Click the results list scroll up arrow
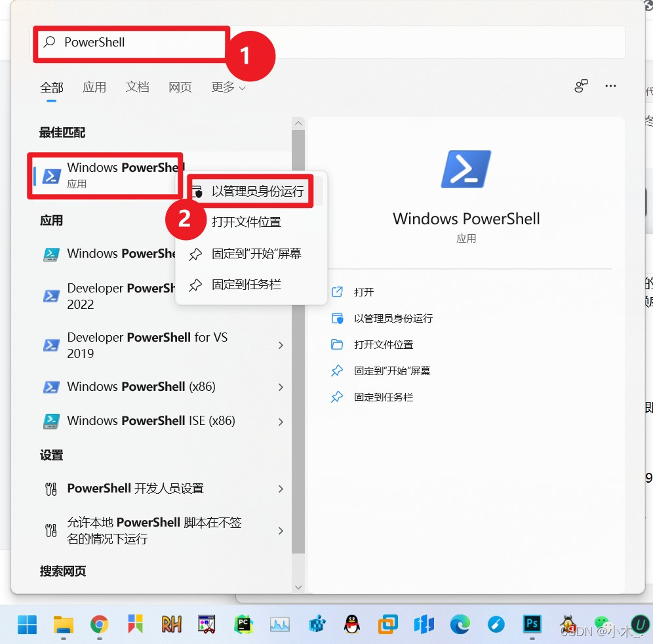653x644 pixels. pos(298,123)
